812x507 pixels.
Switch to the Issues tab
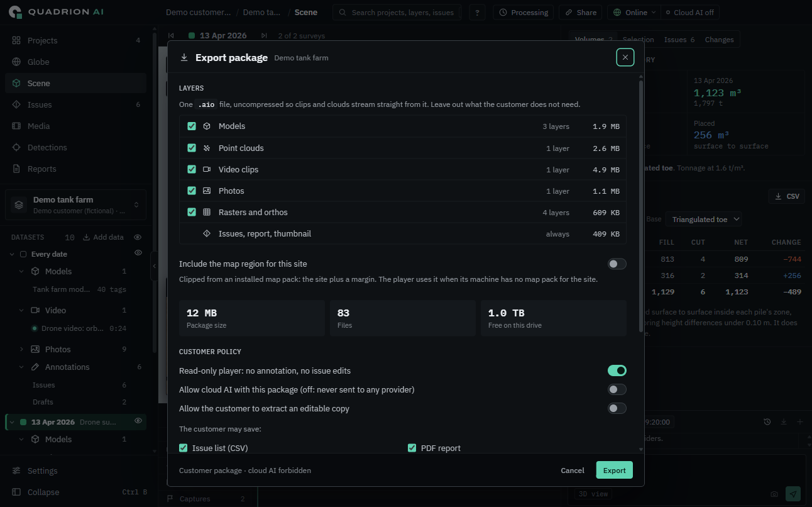[679, 40]
